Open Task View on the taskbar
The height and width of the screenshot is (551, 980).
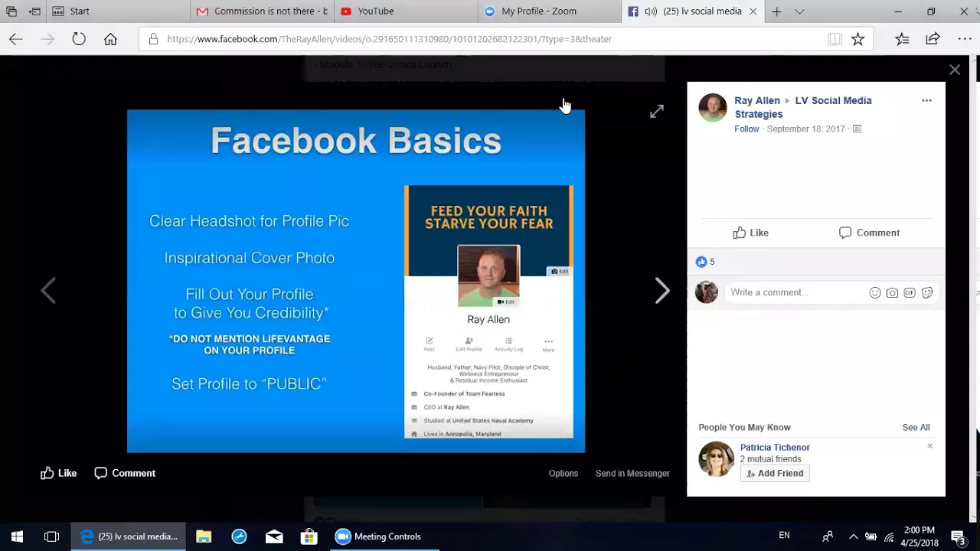coord(51,536)
